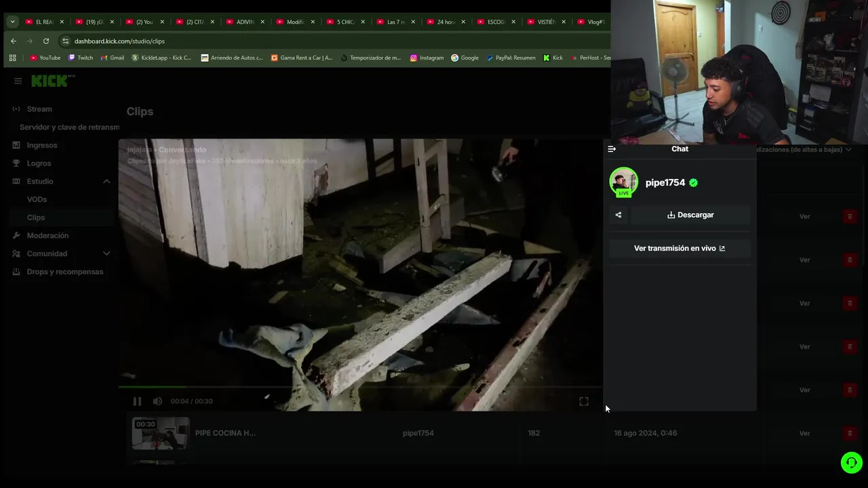Click Descargar to download clip
The height and width of the screenshot is (488, 868).
point(690,215)
